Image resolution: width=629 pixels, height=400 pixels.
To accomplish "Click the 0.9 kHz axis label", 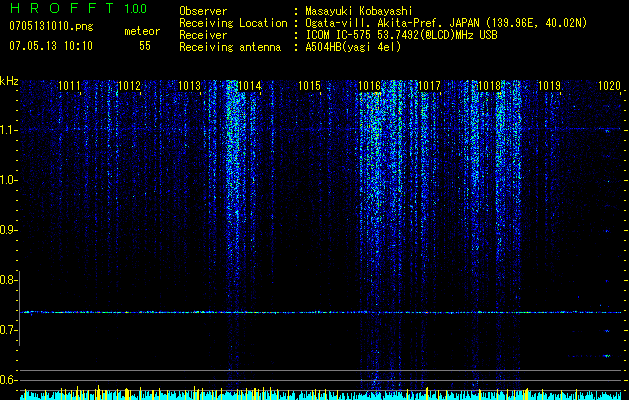I will 8,230.
